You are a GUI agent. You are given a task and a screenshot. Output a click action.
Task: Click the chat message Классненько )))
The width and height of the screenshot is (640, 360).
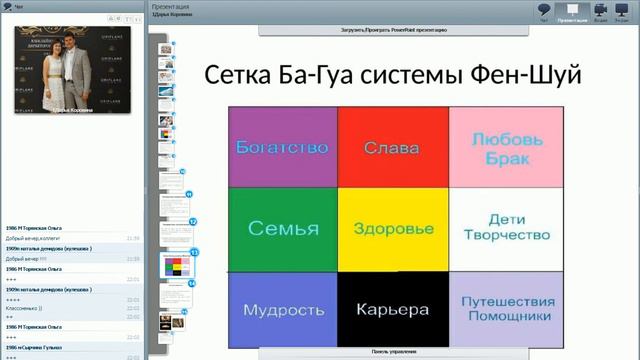click(x=24, y=309)
